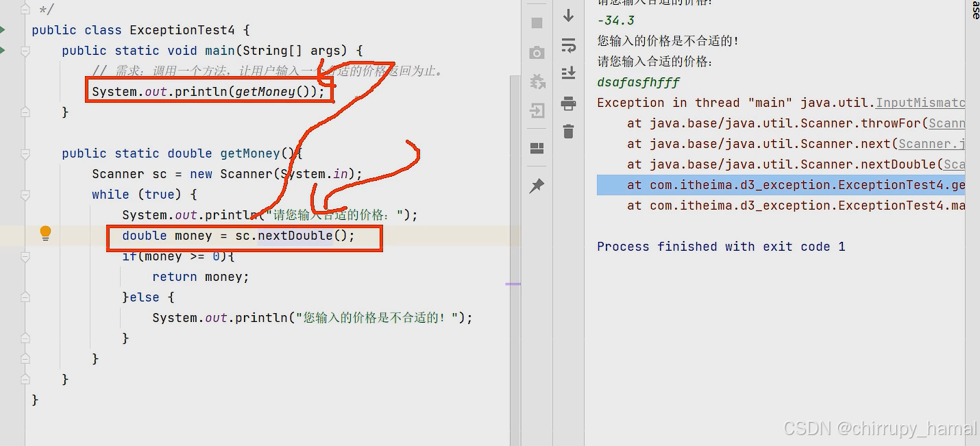Click the 'while (true) {' line
Viewport: 980px width, 446px height.
pyautogui.click(x=145, y=195)
